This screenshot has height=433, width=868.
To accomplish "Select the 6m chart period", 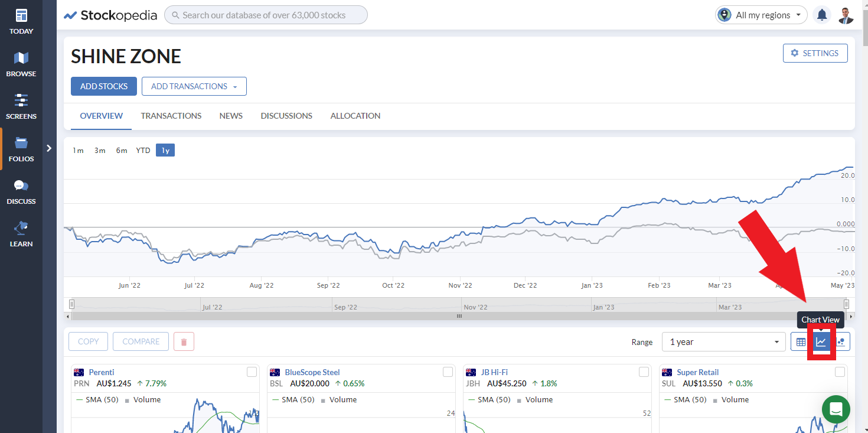I will [x=122, y=151].
